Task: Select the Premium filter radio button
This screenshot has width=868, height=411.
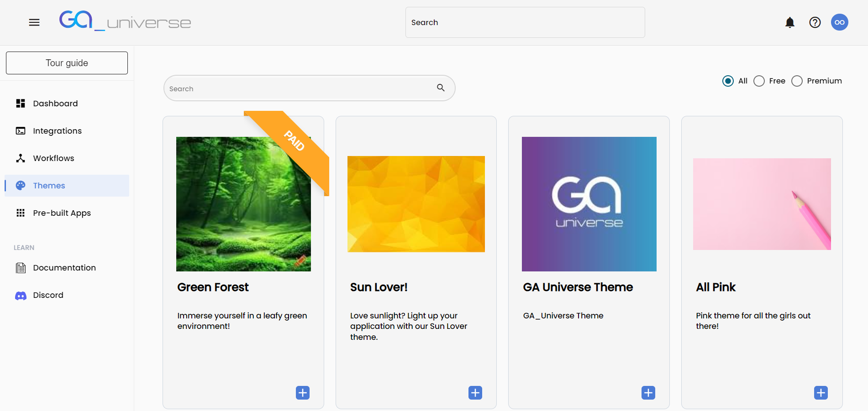Action: tap(797, 81)
